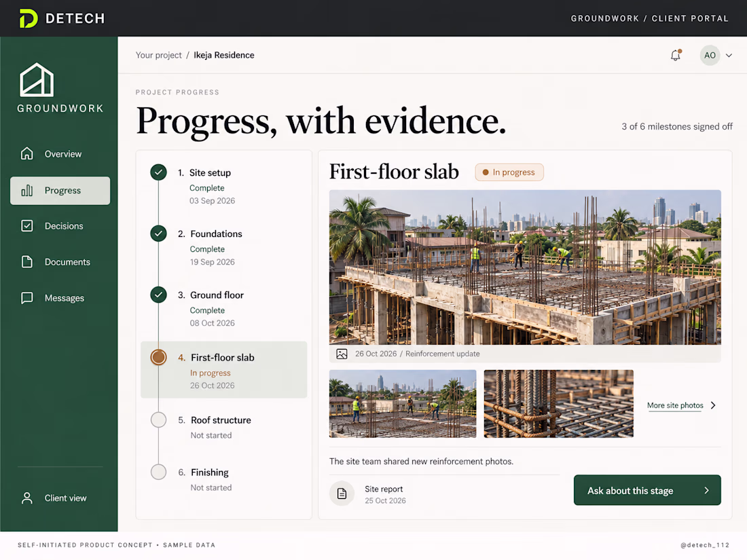Click the 'Site report' label
The height and width of the screenshot is (560, 747).
384,489
